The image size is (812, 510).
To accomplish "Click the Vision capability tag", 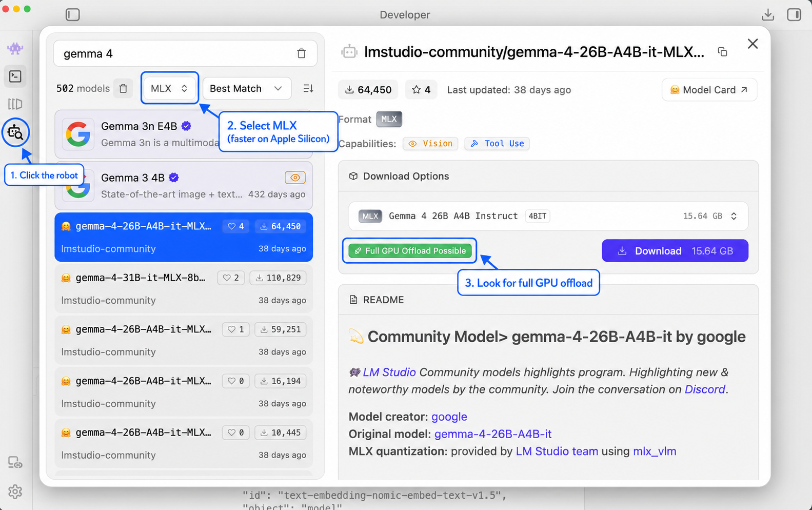I will 431,144.
